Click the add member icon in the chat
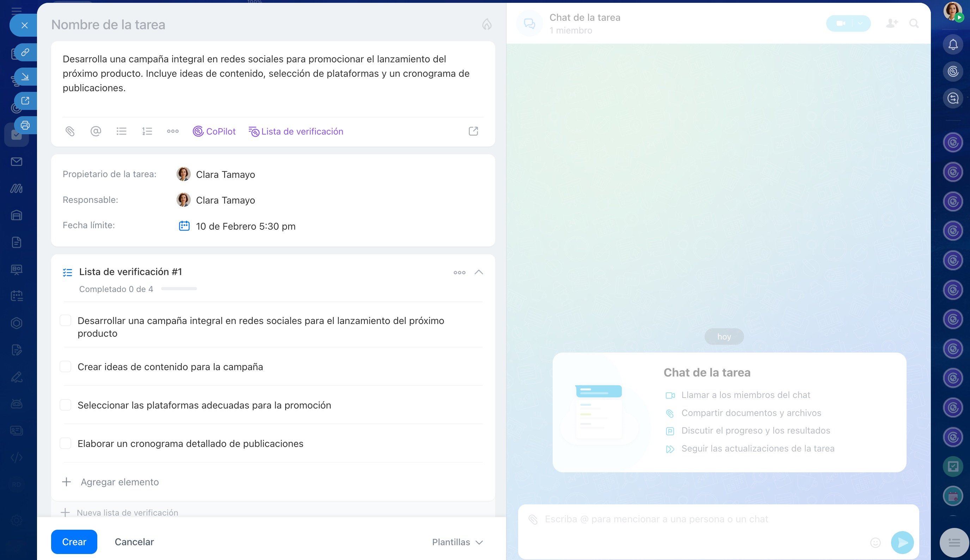Viewport: 970px width, 560px height. click(x=891, y=24)
